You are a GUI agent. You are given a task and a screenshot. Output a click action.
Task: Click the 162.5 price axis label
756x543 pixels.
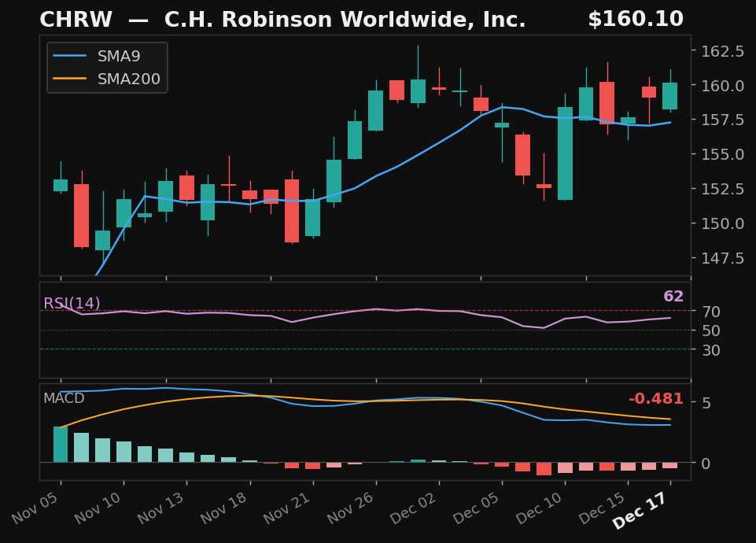[722, 52]
